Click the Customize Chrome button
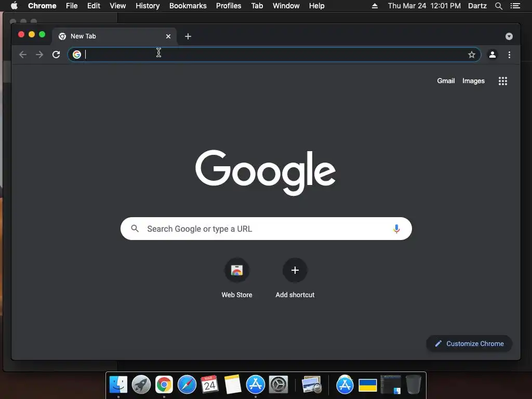Screen dimensions: 532x399 (469, 344)
